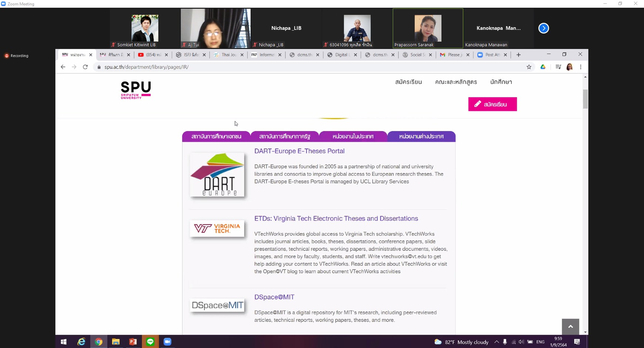
Task: Click the DART Europe logo thumbnail
Action: [217, 175]
